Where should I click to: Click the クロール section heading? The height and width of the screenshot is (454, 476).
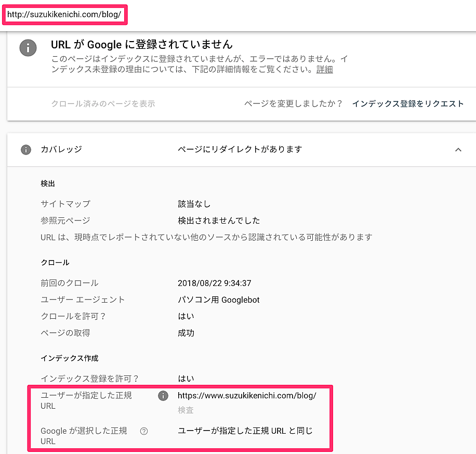[55, 263]
